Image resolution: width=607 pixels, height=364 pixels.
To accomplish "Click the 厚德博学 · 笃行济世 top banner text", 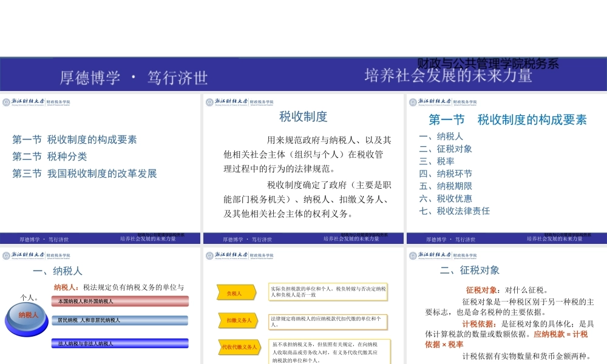I will (134, 77).
